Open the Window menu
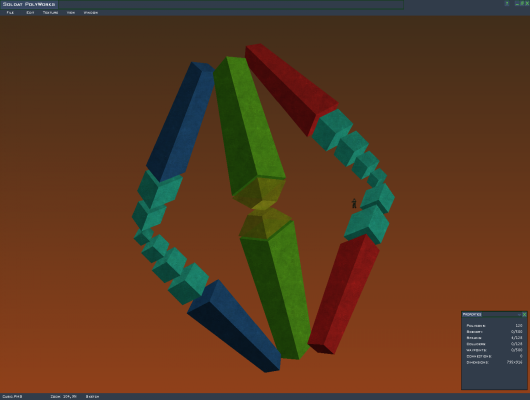530x400 pixels. [x=91, y=13]
